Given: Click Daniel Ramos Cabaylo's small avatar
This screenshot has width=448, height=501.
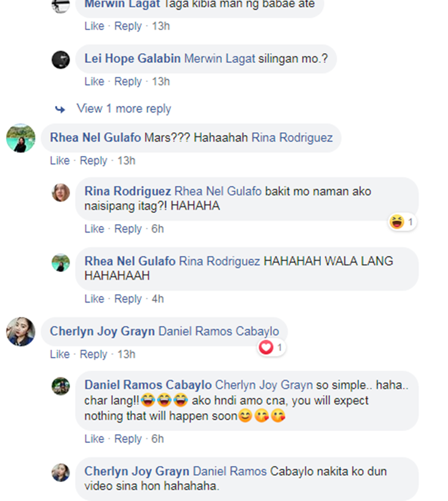Looking at the screenshot, I should 61,386.
